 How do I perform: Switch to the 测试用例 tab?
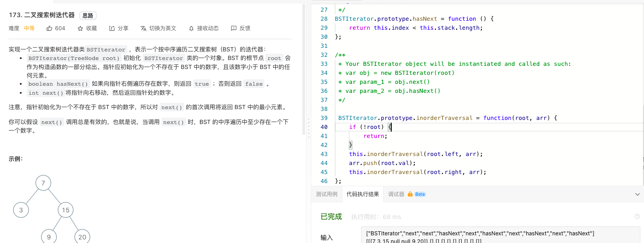click(x=327, y=194)
